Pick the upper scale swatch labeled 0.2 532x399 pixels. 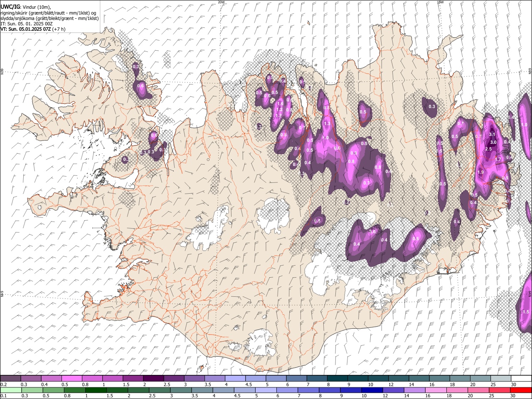click(10, 379)
